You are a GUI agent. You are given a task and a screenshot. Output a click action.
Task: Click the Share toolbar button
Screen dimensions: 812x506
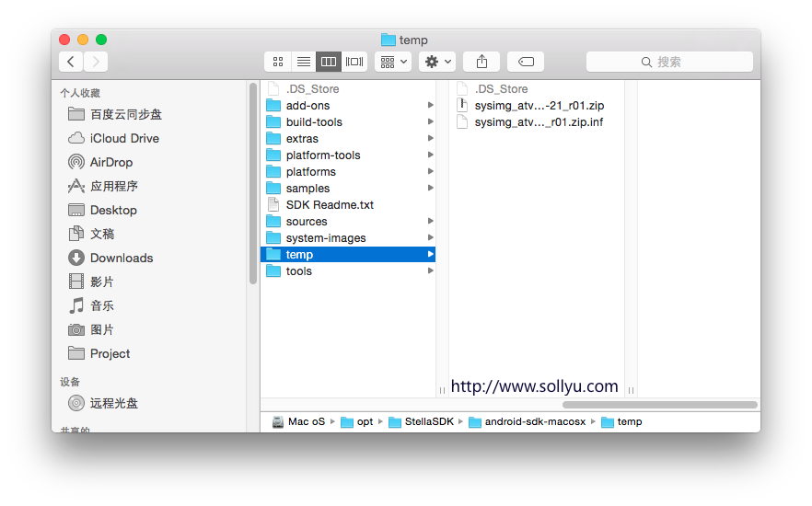pos(481,62)
